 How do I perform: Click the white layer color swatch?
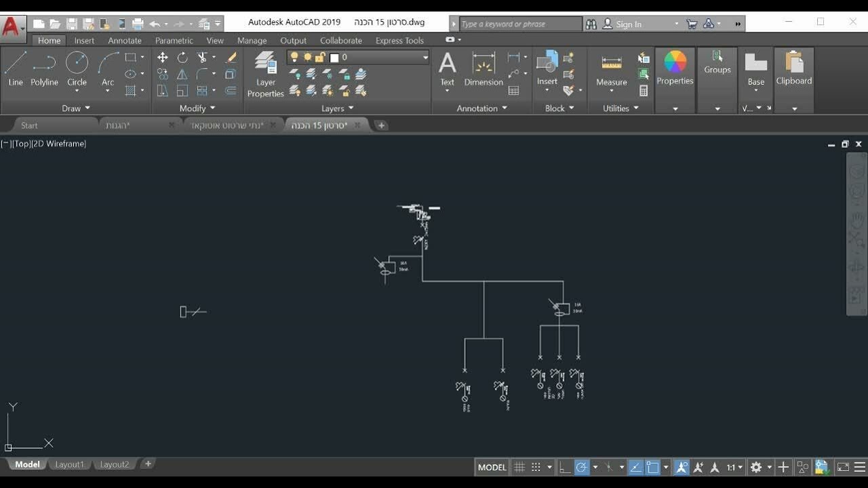click(x=334, y=58)
